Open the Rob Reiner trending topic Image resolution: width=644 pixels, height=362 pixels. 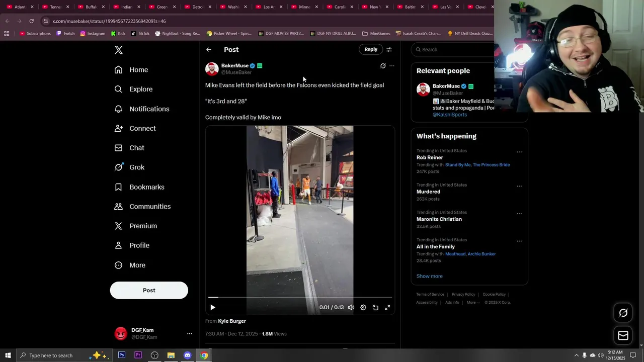[x=430, y=157]
